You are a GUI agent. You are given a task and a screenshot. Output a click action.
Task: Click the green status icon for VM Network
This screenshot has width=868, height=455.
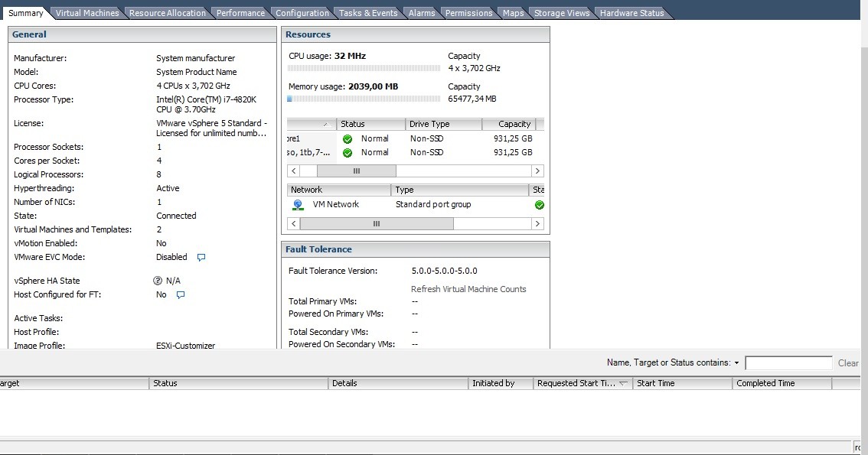point(539,205)
